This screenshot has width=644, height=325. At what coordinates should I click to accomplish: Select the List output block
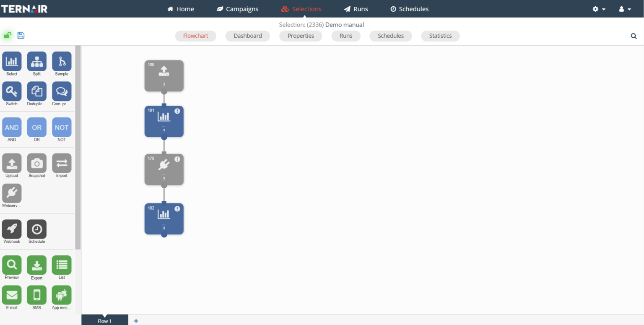point(62,265)
